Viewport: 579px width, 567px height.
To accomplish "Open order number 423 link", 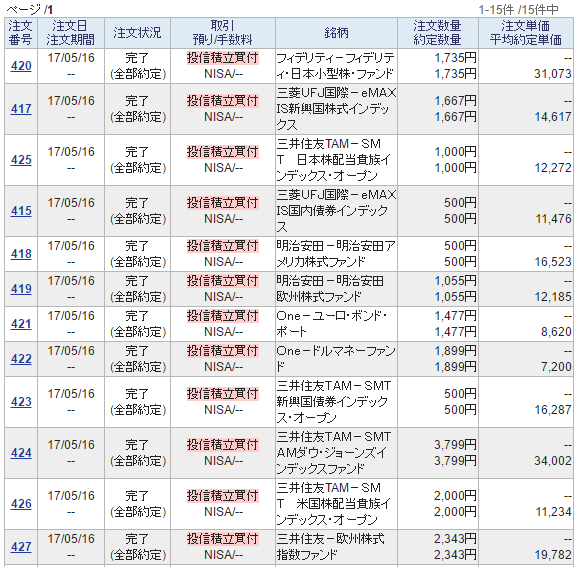I will click(21, 402).
